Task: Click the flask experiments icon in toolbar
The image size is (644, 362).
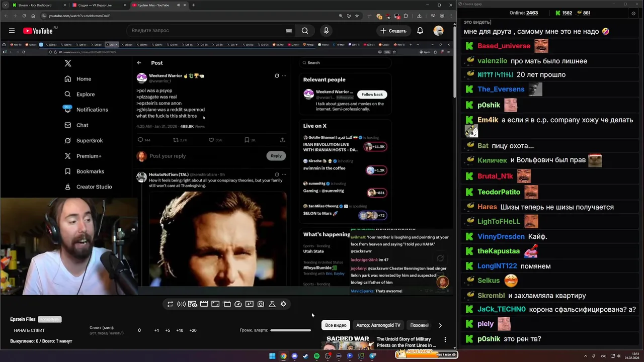Action: point(272,304)
